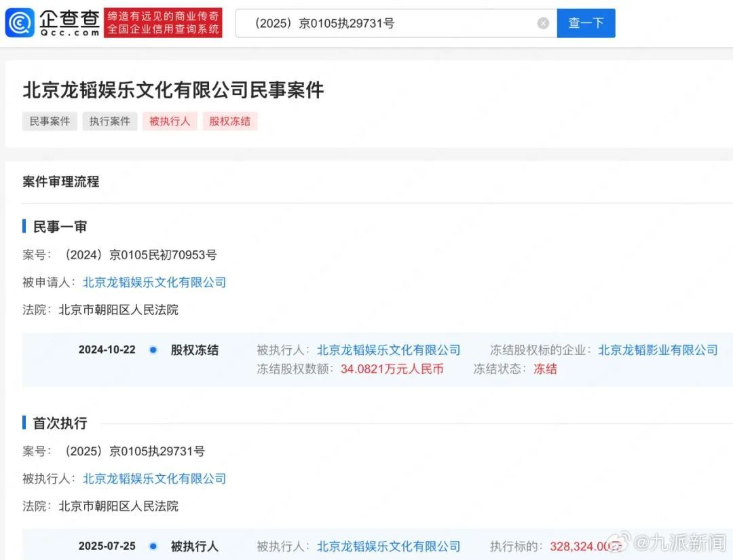Select the 执行案件 tag
The image size is (733, 560).
pyautogui.click(x=110, y=122)
